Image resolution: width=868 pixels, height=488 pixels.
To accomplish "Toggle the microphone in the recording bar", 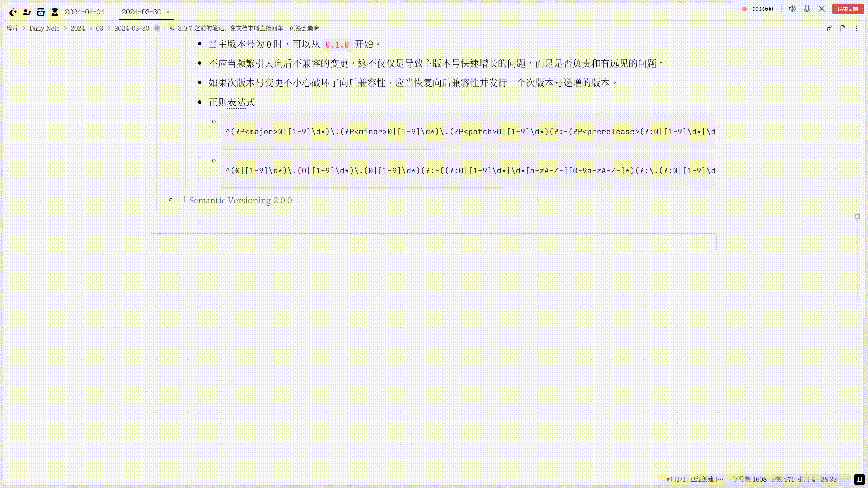I will [x=807, y=9].
